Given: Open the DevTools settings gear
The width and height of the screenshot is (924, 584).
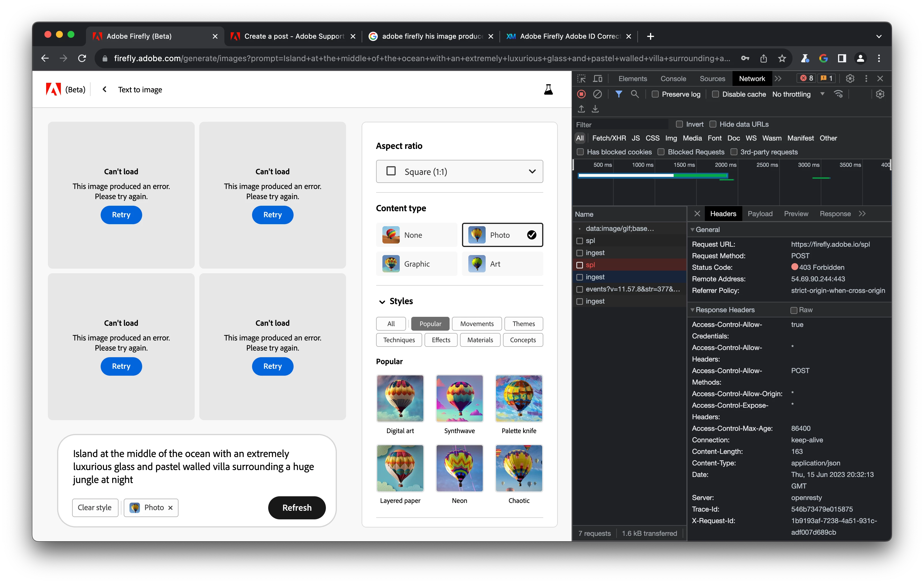Looking at the screenshot, I should (x=850, y=78).
